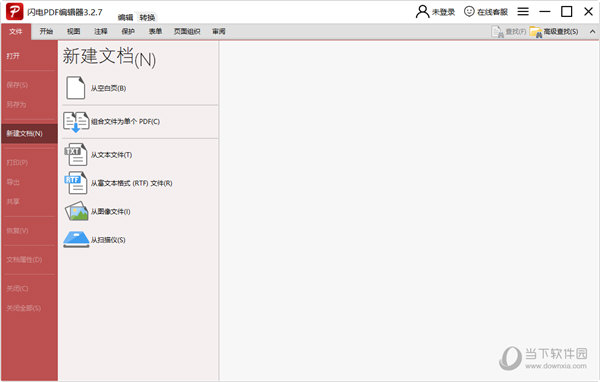Click the 在线客服 support link
600x382 pixels.
(492, 12)
